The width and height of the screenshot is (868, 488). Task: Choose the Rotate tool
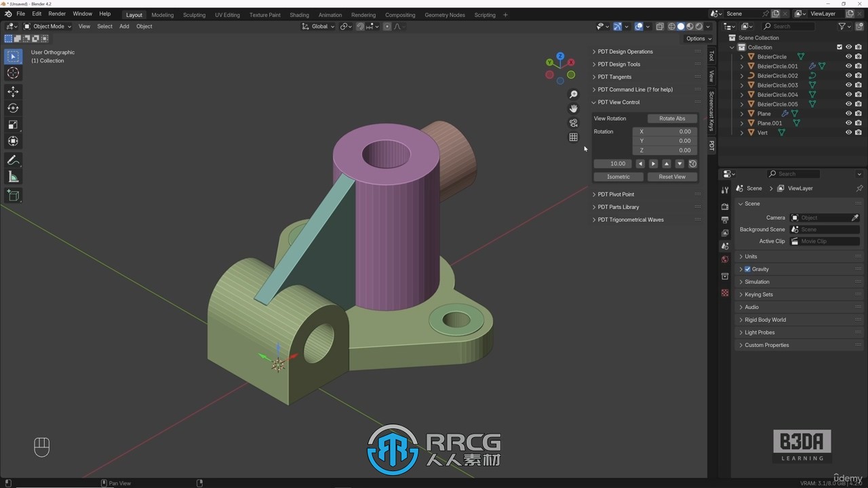13,108
